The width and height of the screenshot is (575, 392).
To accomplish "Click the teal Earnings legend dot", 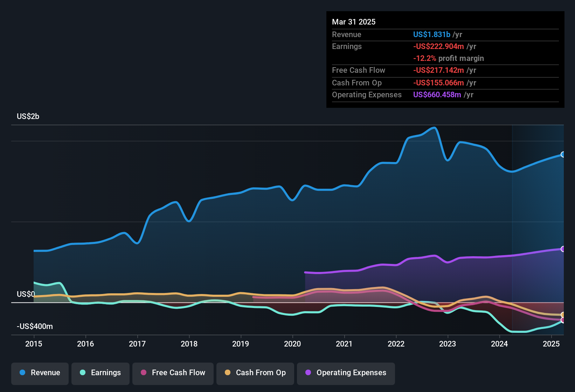I will (x=83, y=373).
